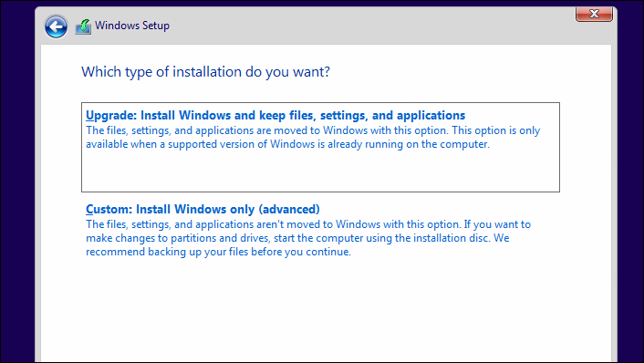Click the Upgrade option description text
The width and height of the screenshot is (644, 363).
click(313, 137)
